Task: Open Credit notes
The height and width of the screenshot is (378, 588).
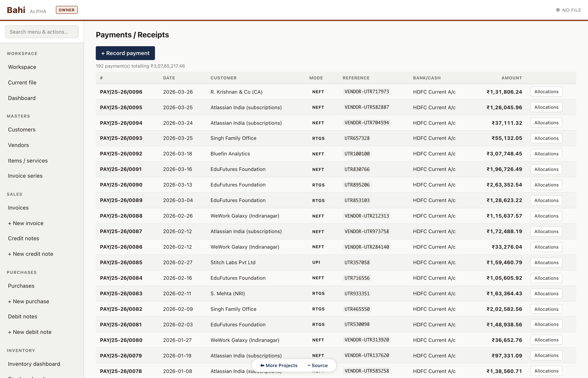Action: point(23,238)
